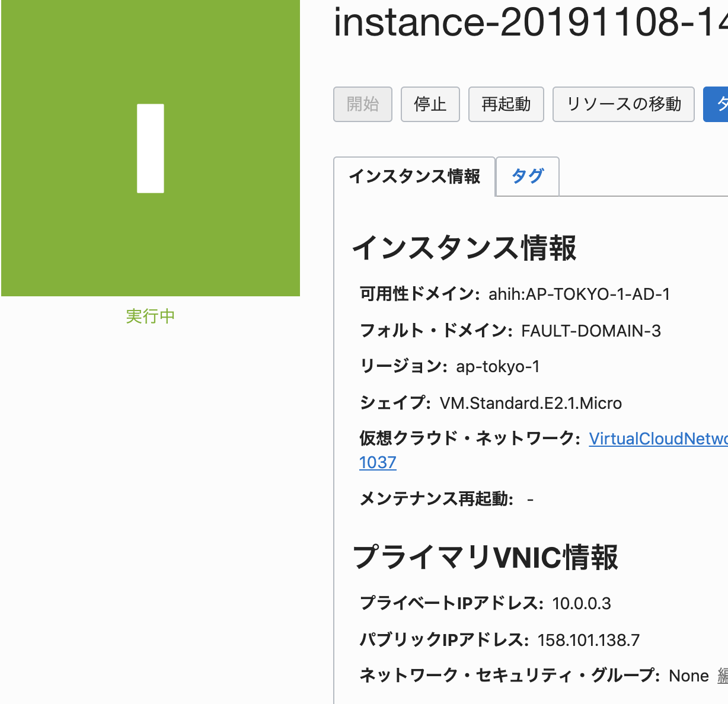728x704 pixels.
Task: Click the instance-20191108 title
Action: 531,22
